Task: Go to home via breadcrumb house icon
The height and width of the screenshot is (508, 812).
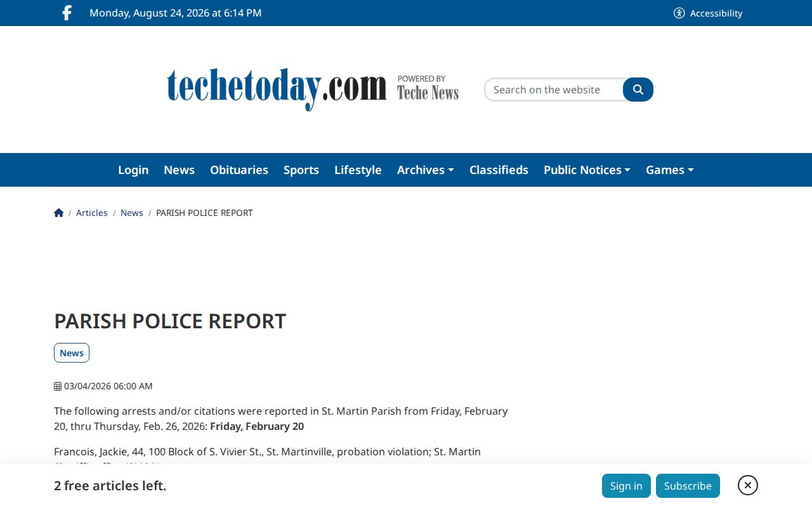Action: 59,213
